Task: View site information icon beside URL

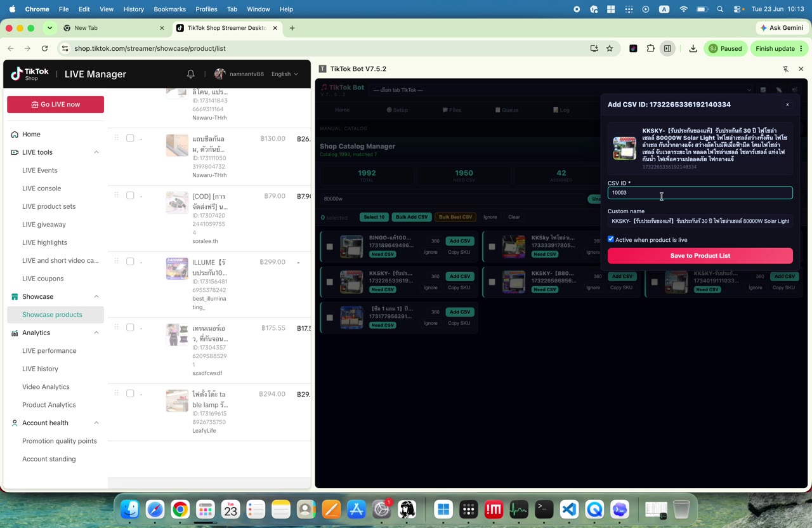Action: point(64,48)
